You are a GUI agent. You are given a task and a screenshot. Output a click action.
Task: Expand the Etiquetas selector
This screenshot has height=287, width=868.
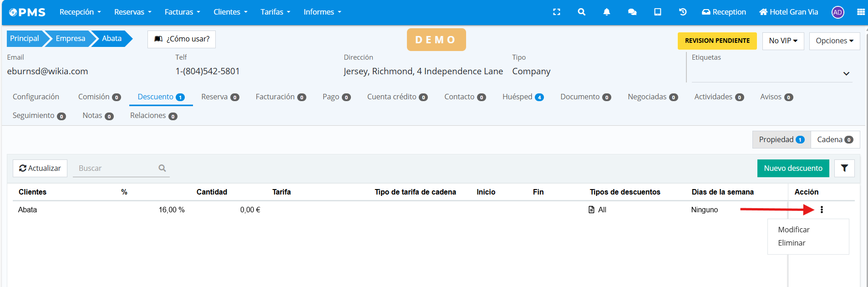click(x=846, y=73)
